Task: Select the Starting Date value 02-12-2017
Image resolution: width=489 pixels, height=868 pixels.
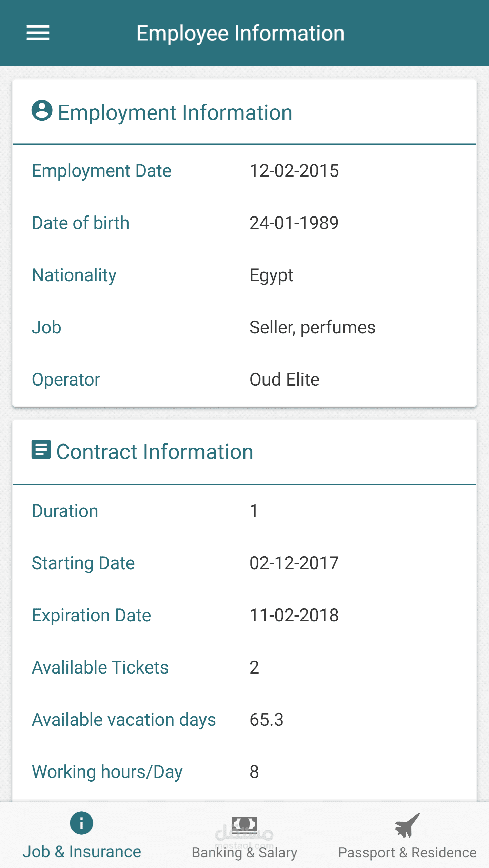Action: (294, 563)
